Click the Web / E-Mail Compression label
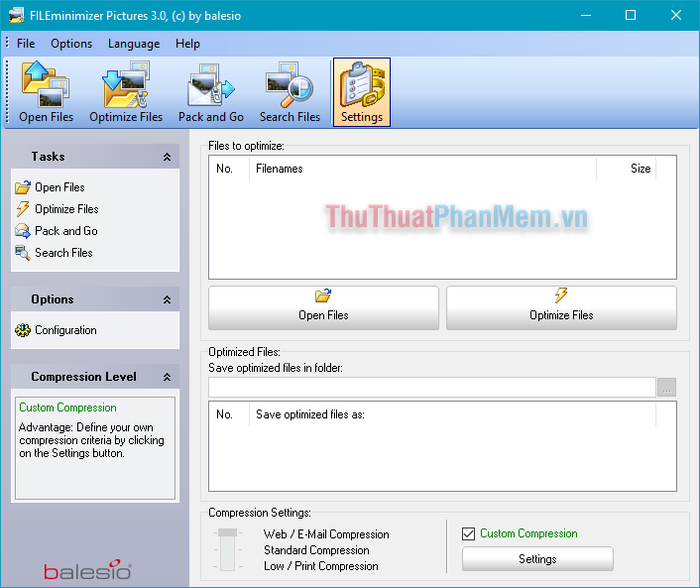 point(326,534)
